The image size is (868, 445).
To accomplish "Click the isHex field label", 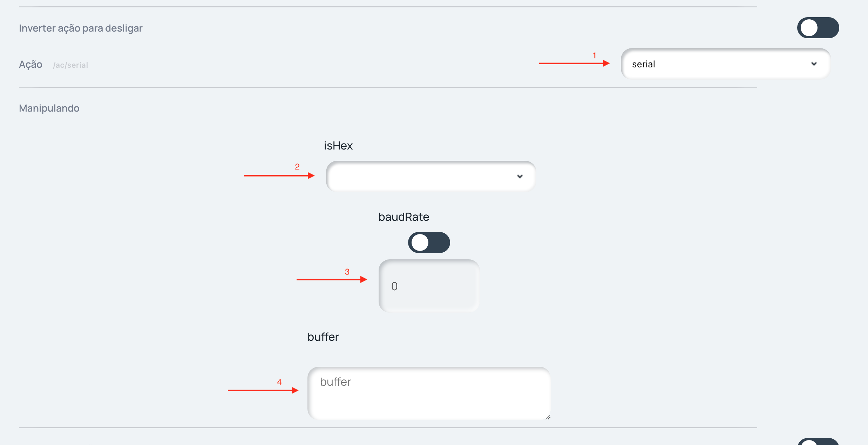I will coord(338,146).
